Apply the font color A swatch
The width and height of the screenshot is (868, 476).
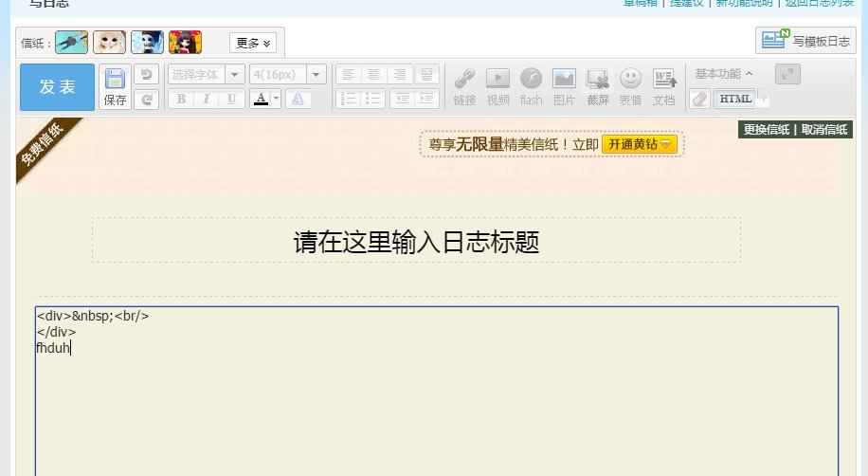(x=261, y=100)
